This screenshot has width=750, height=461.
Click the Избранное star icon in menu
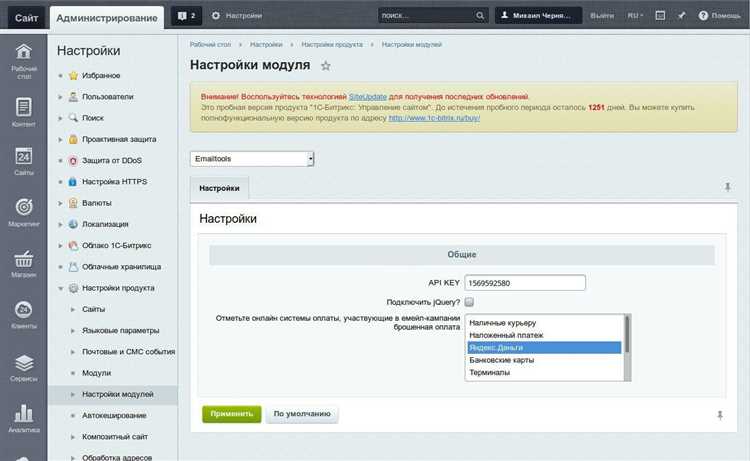[x=73, y=76]
